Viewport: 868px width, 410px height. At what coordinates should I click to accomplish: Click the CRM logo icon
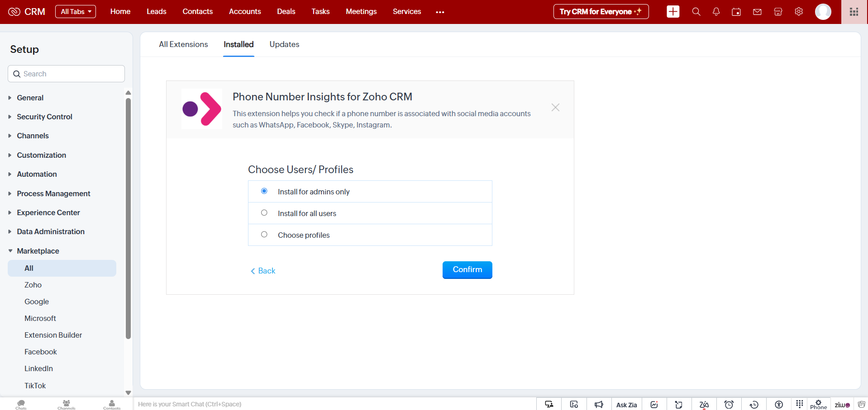14,12
